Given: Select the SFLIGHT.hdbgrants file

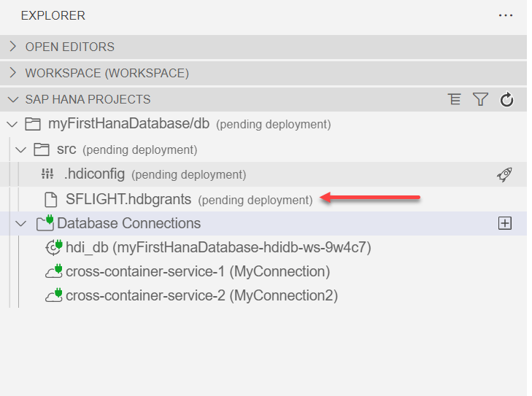Looking at the screenshot, I should click(128, 199).
